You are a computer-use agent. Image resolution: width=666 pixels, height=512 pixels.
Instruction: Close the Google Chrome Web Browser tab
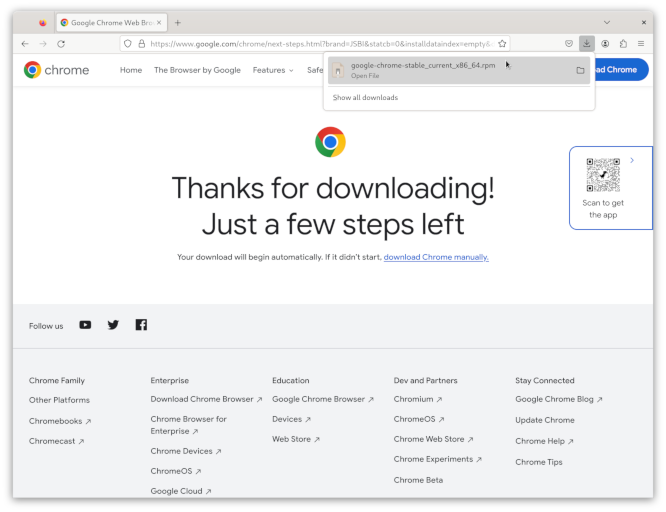159,23
